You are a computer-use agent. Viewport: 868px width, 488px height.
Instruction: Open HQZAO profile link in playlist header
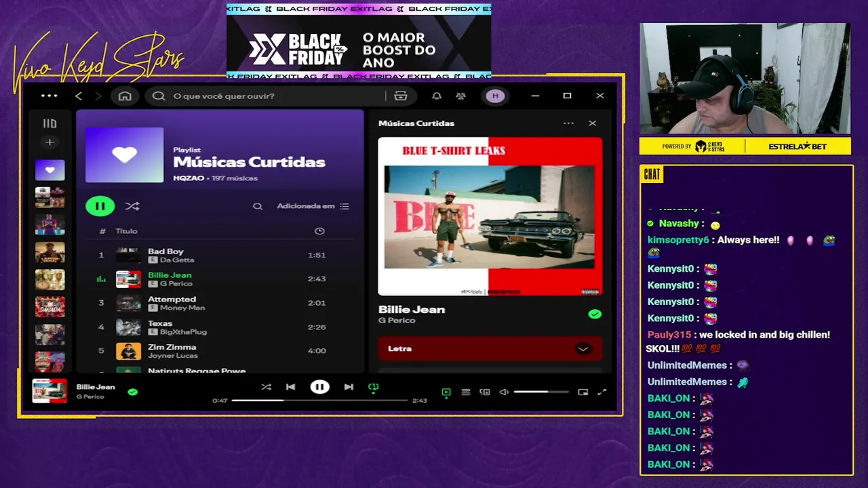click(189, 178)
